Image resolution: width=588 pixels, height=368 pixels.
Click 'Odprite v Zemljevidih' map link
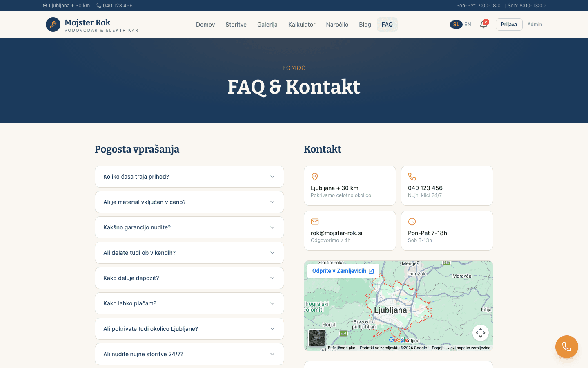343,271
